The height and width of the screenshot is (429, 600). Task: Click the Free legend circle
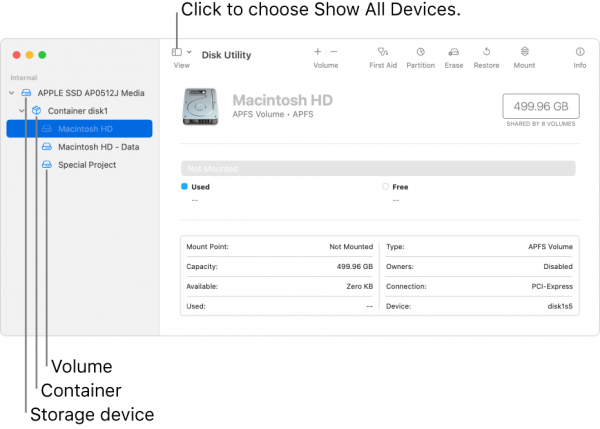(385, 186)
